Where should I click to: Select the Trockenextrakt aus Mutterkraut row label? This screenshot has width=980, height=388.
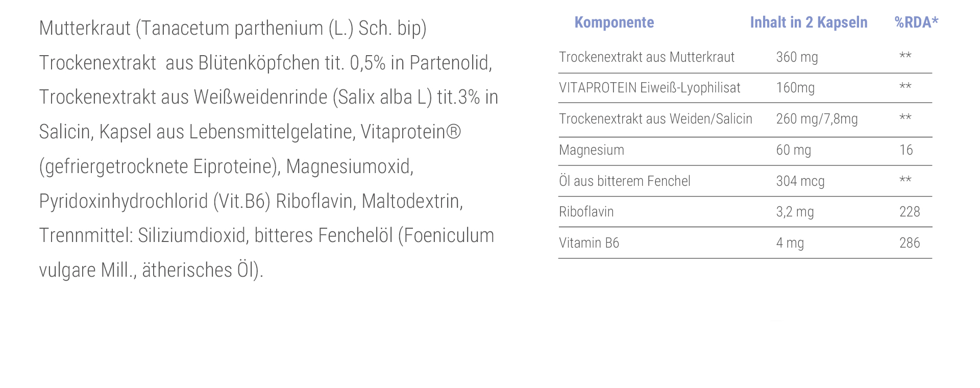pyautogui.click(x=646, y=57)
